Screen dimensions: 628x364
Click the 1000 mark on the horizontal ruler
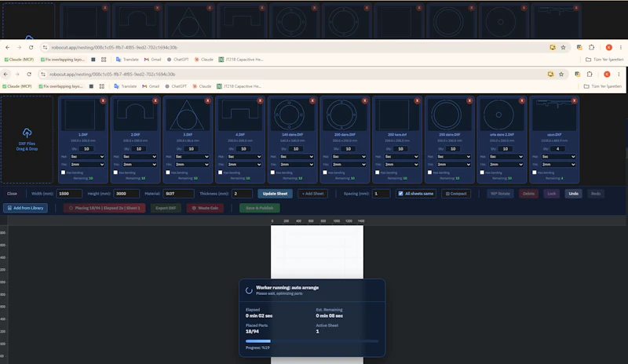pyautogui.click(x=337, y=221)
